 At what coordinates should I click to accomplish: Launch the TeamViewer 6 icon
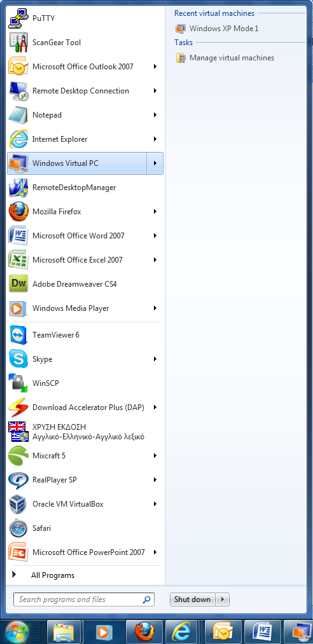[x=18, y=335]
